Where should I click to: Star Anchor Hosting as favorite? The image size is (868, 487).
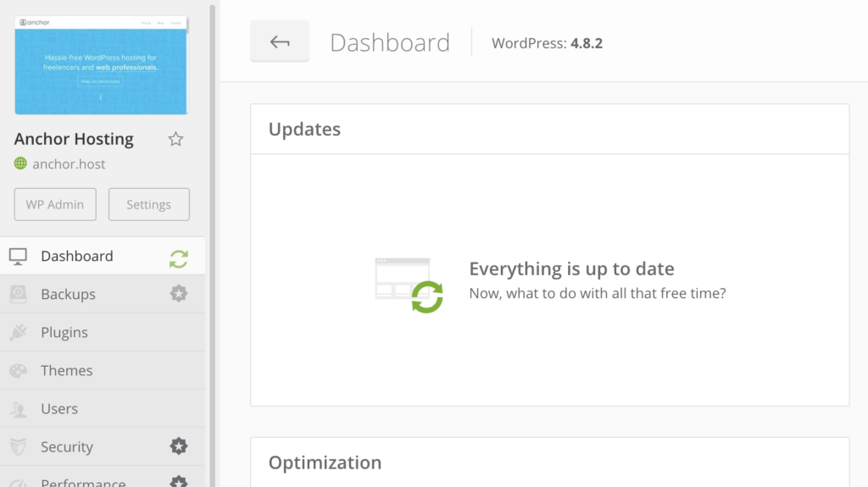click(x=175, y=139)
